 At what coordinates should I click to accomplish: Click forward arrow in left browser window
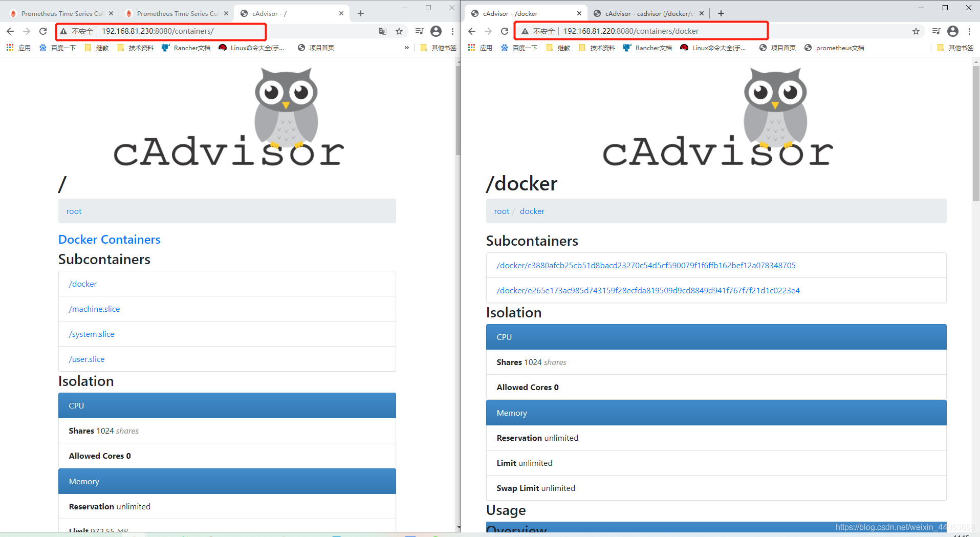(27, 31)
